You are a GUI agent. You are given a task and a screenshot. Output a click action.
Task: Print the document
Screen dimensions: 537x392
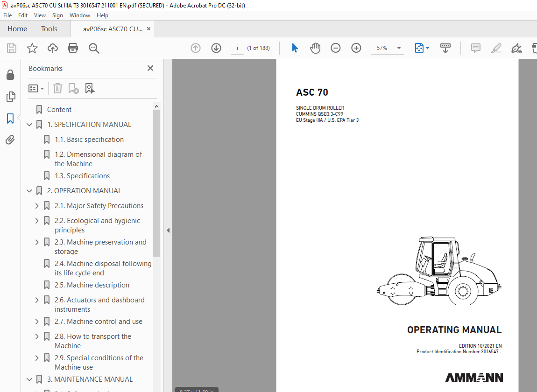(x=73, y=48)
